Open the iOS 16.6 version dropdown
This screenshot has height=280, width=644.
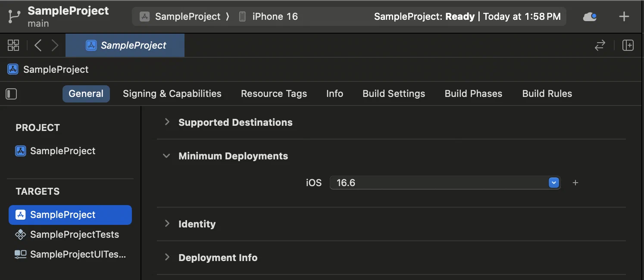click(x=553, y=183)
